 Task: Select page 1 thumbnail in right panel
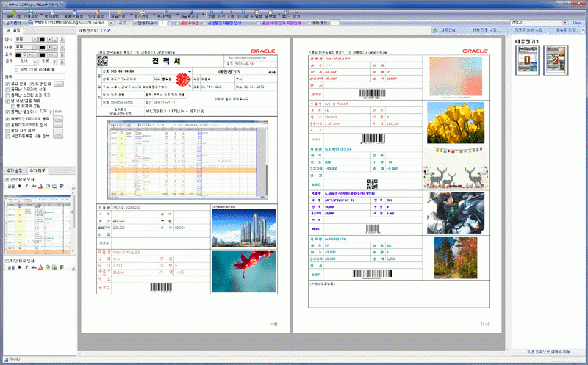tap(527, 60)
